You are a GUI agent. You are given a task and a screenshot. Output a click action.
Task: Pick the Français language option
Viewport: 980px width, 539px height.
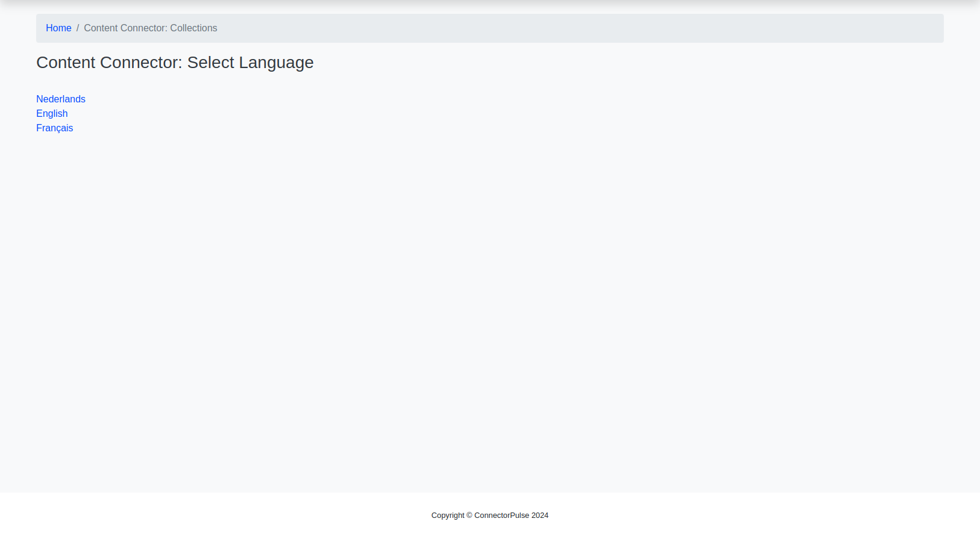[x=54, y=128]
